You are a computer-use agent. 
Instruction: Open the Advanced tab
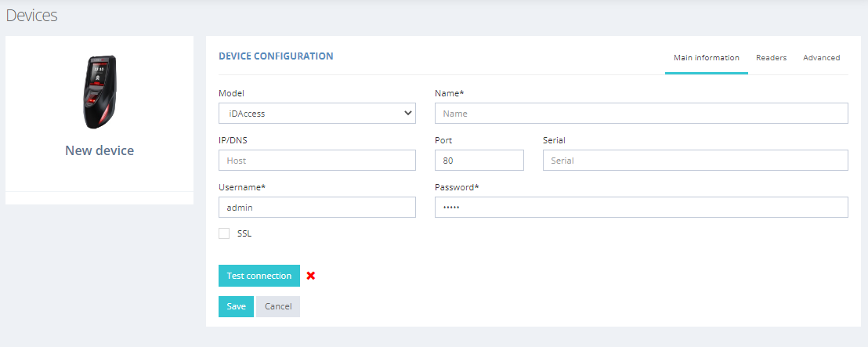tap(822, 57)
